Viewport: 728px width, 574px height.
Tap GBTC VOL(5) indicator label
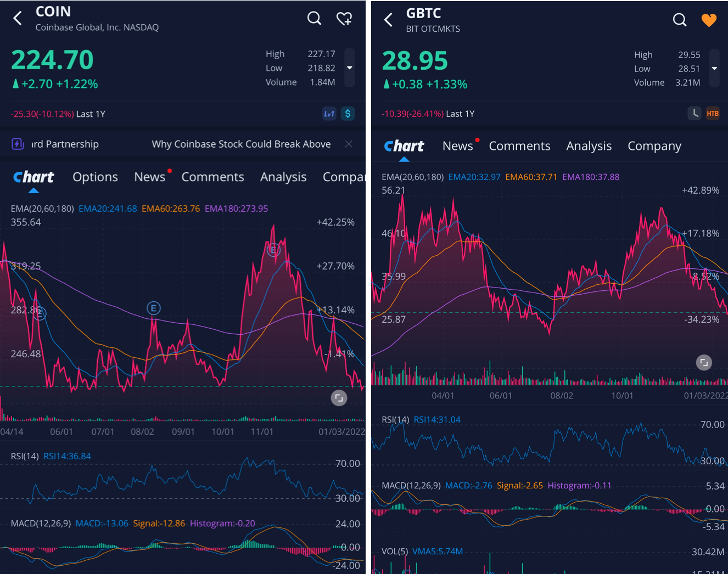coord(395,552)
